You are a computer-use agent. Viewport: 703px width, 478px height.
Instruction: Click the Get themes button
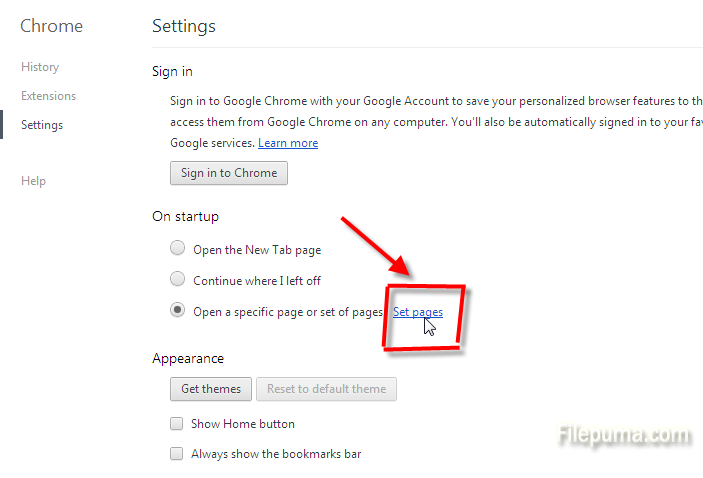tap(211, 388)
